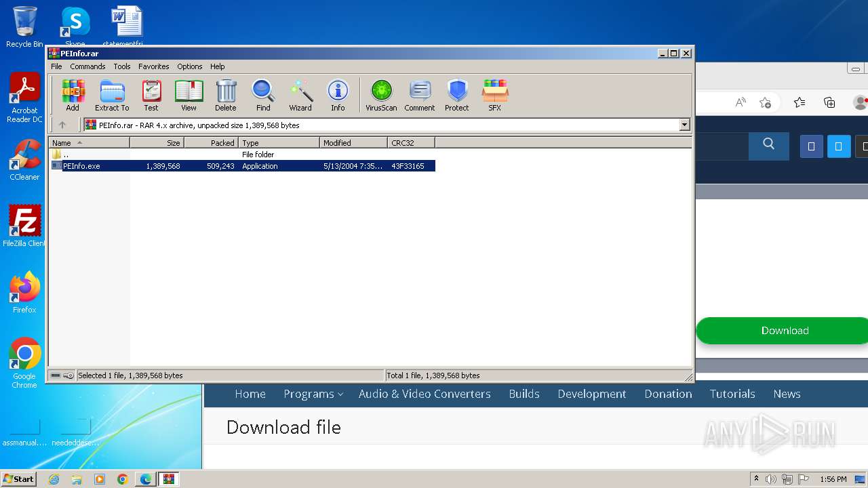The height and width of the screenshot is (488, 868).
Task: Sort files by Packed column
Action: point(212,143)
